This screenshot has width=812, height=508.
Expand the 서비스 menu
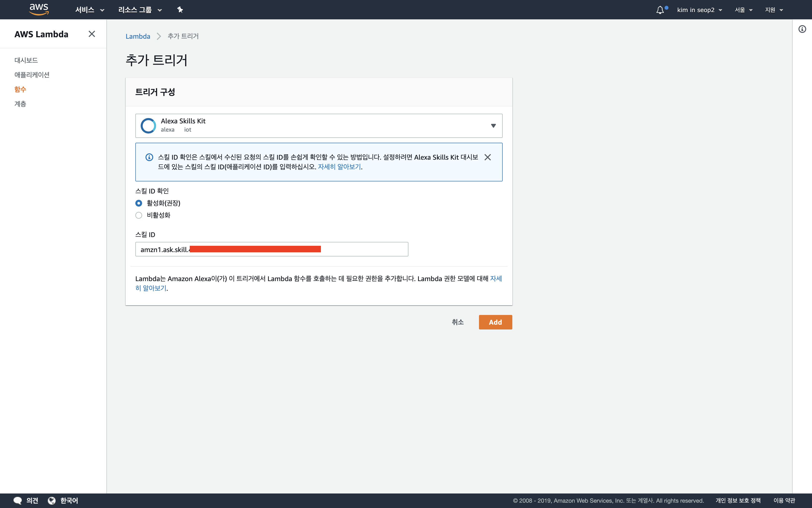coord(90,10)
